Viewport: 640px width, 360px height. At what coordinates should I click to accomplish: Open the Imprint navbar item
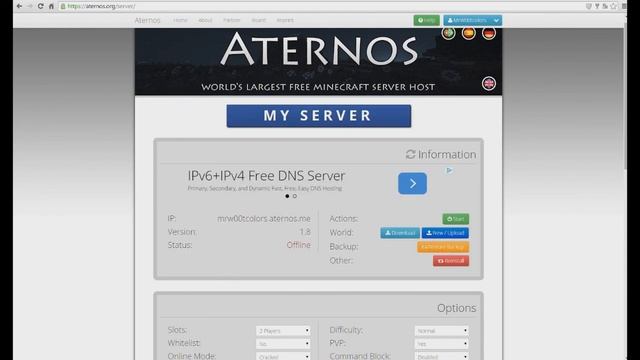pos(285,20)
